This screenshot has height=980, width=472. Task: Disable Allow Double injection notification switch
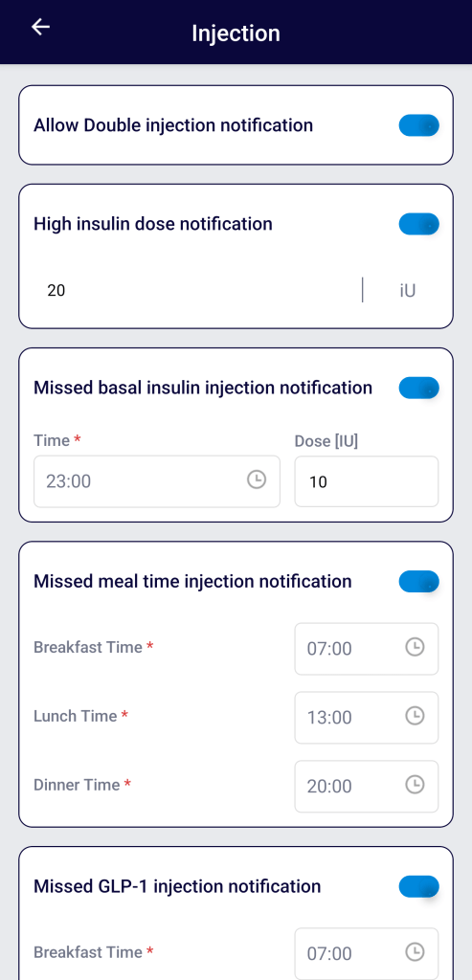point(418,125)
